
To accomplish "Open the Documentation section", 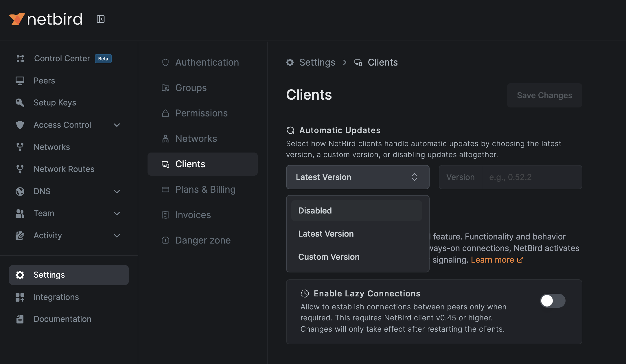I will coord(62,319).
